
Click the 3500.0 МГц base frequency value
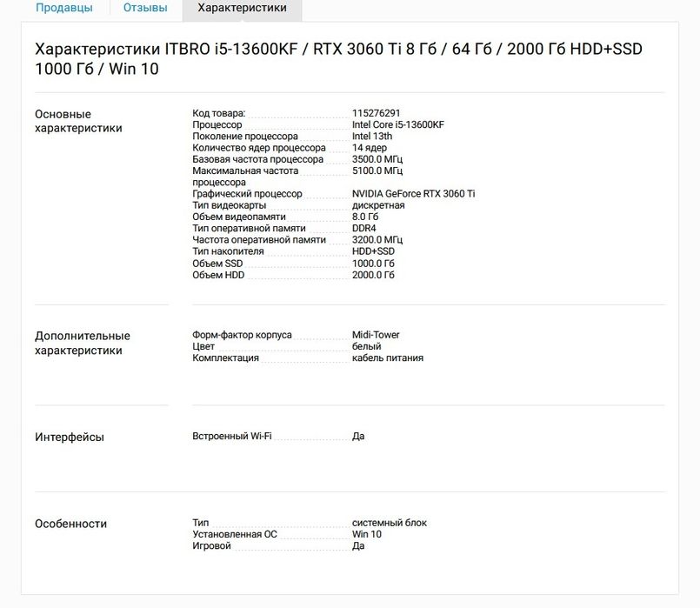377,159
